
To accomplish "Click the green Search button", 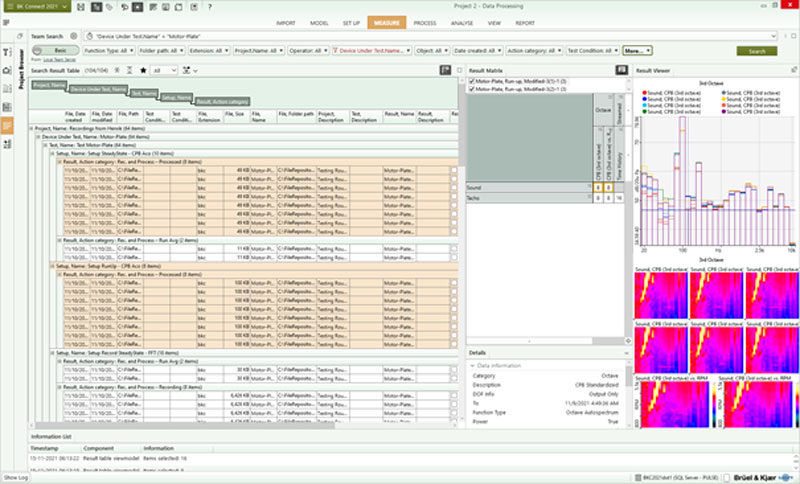I will (757, 51).
